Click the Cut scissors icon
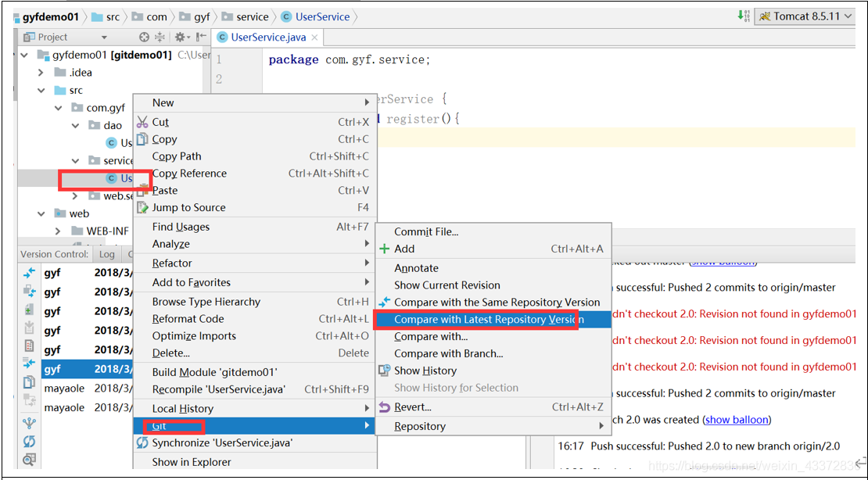 tap(143, 123)
